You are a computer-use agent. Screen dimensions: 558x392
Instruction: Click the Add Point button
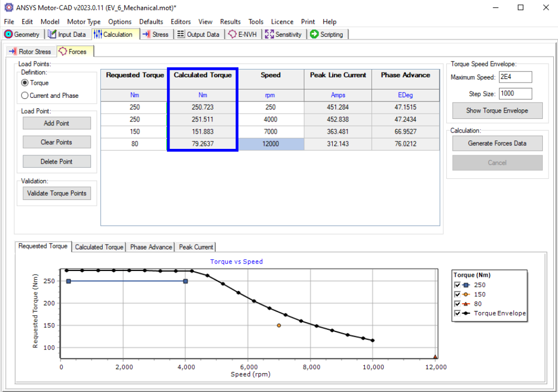click(x=56, y=124)
